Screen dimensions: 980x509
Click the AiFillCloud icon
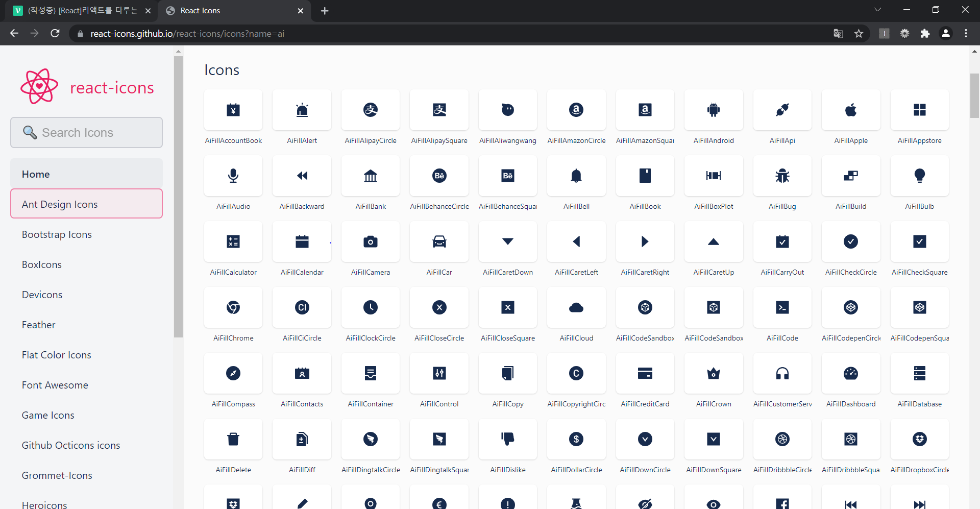[576, 307]
